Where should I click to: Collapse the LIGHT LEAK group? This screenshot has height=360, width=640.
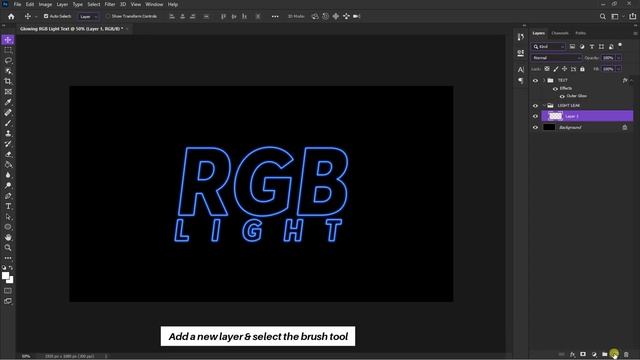(544, 106)
